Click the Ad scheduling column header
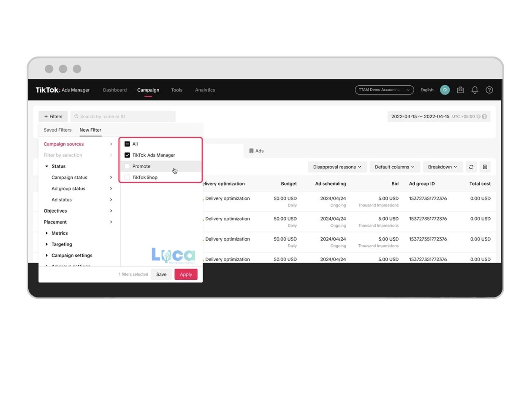The image size is (532, 400). [x=331, y=184]
